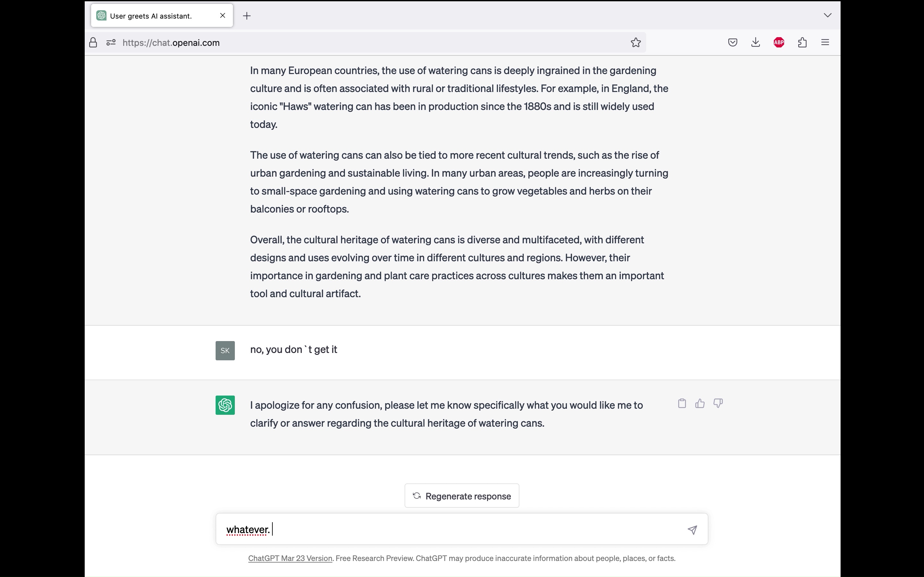Open the browser hamburger menu
This screenshot has height=577, width=924.
(x=825, y=42)
